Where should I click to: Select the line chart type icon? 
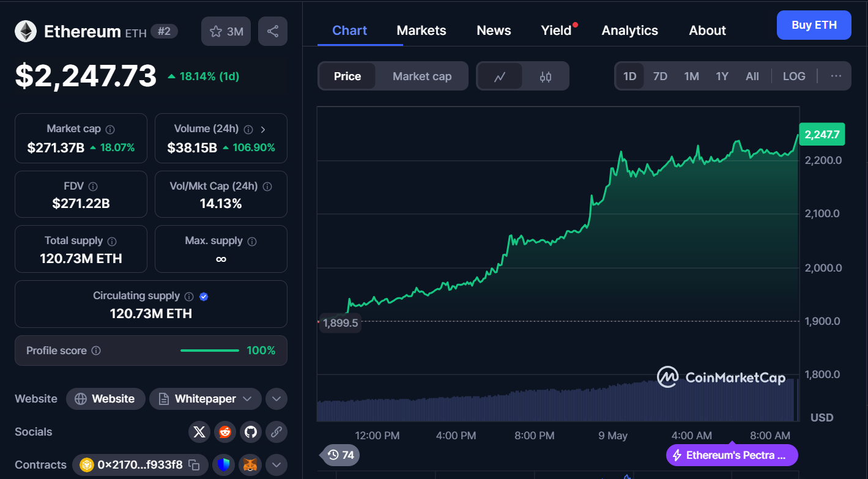coord(500,76)
